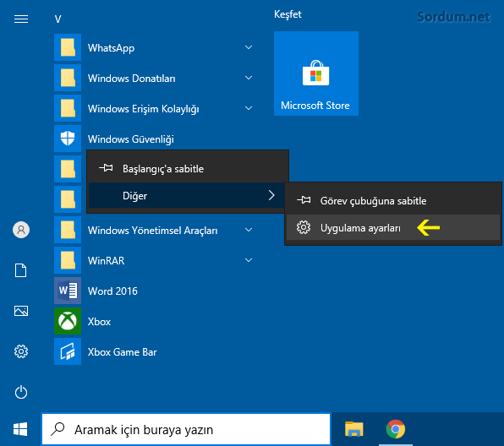504x446 pixels.
Task: Open the Windows Güvenliği list entry
Action: point(156,139)
